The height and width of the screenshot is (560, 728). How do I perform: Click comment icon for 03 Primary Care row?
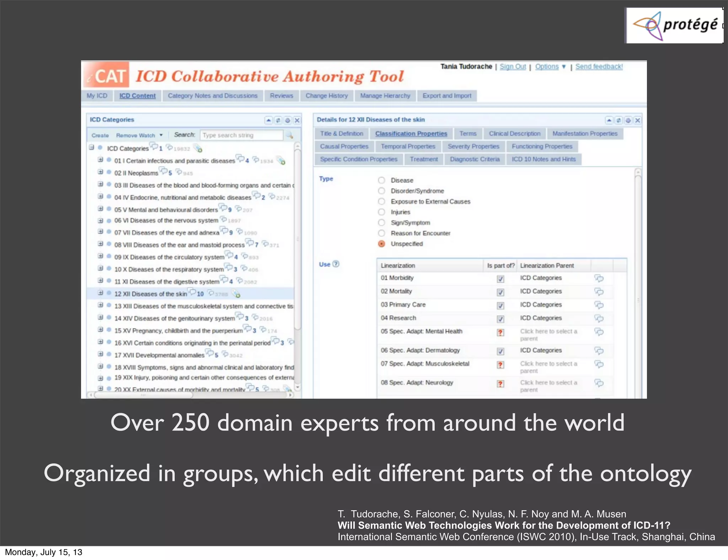(x=599, y=305)
